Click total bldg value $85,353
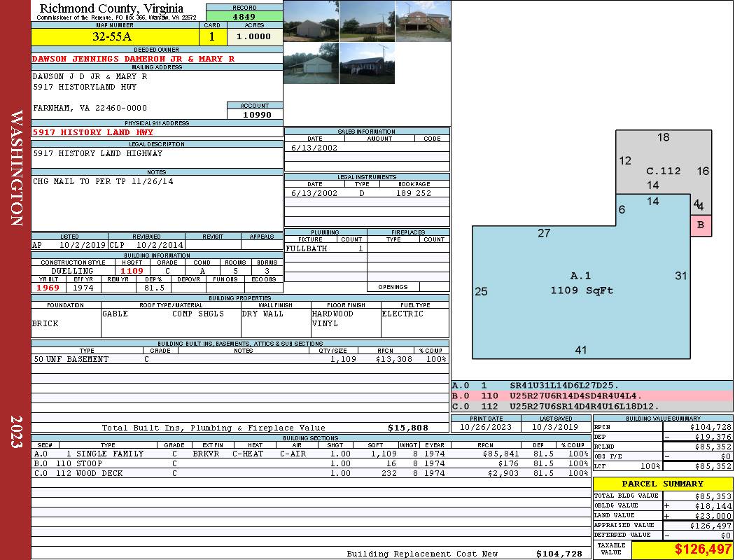 pos(713,496)
